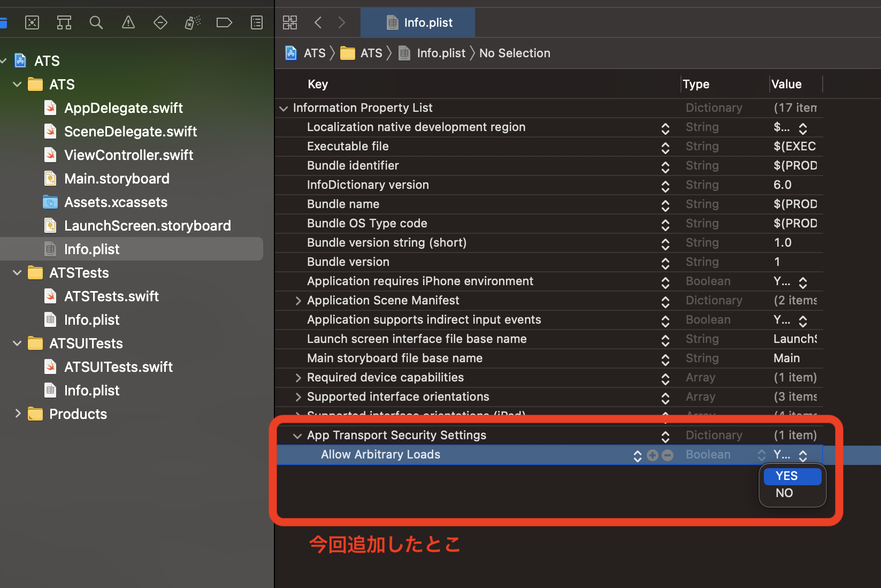The height and width of the screenshot is (588, 881).
Task: Show related items grid menu
Action: [x=290, y=22]
